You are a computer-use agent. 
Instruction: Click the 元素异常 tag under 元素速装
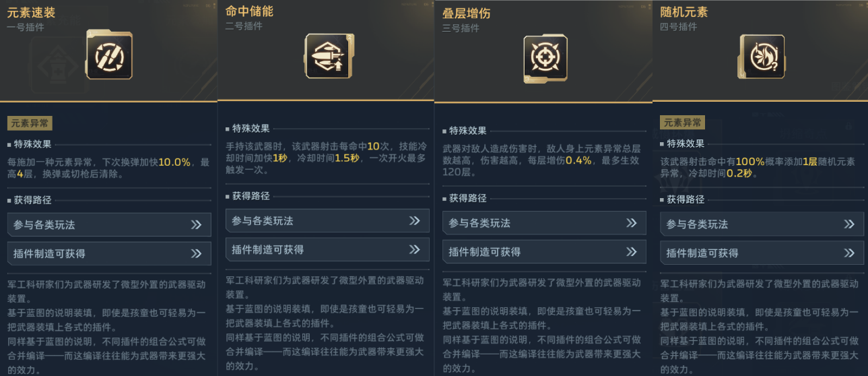(x=30, y=123)
